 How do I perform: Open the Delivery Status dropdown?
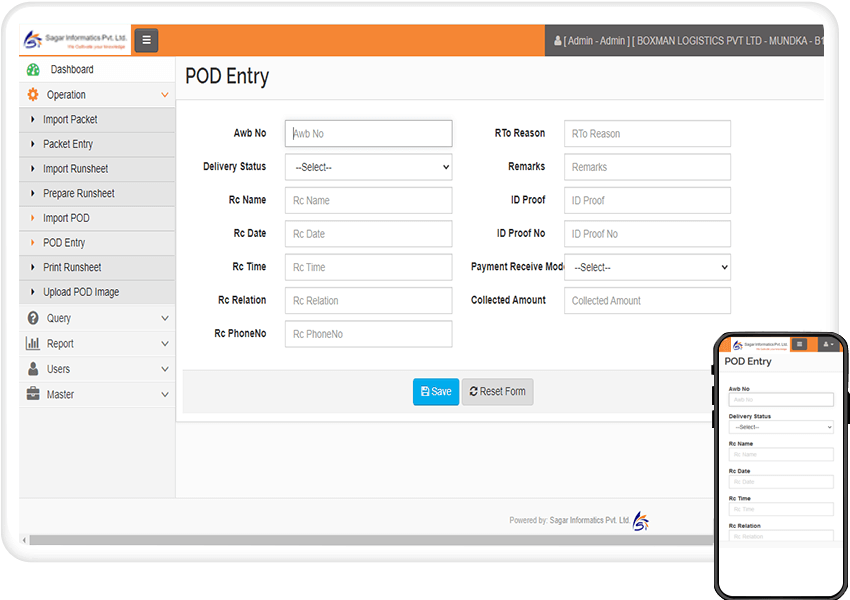(367, 166)
